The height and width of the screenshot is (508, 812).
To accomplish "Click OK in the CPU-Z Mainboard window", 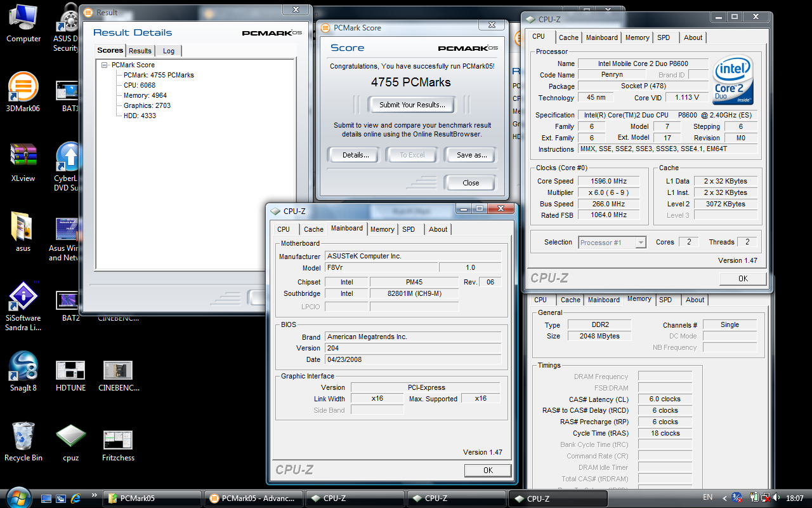I will (x=488, y=471).
